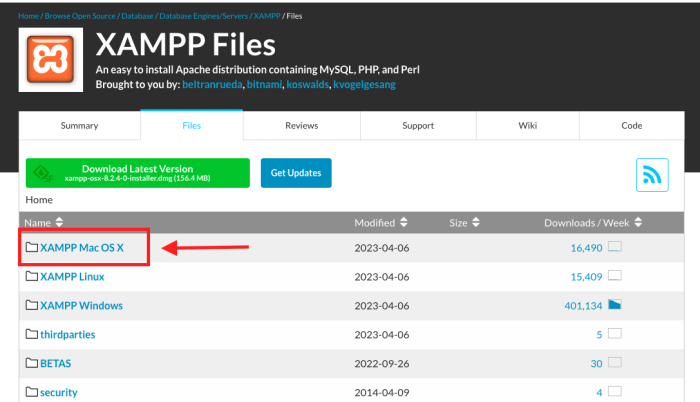Open bitnami contributor profile
The image size is (700, 402).
pyautogui.click(x=264, y=84)
